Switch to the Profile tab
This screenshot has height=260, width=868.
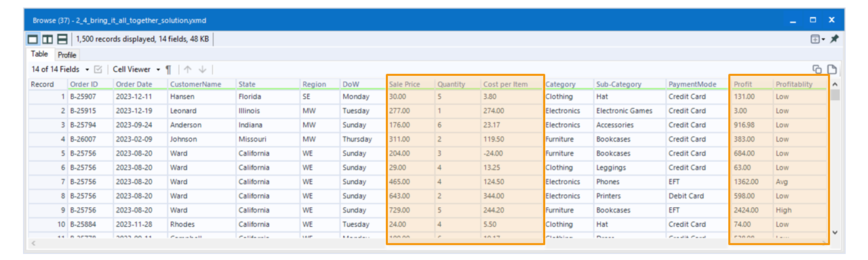pyautogui.click(x=67, y=55)
